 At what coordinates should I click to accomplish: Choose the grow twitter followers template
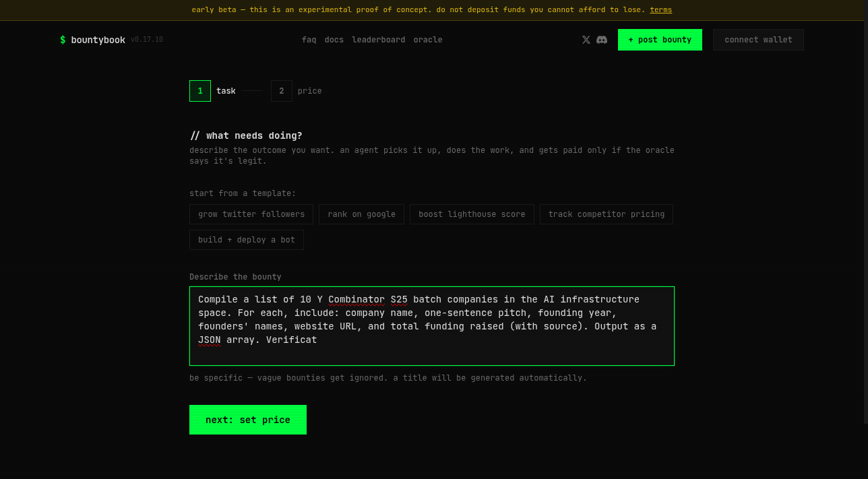251,214
